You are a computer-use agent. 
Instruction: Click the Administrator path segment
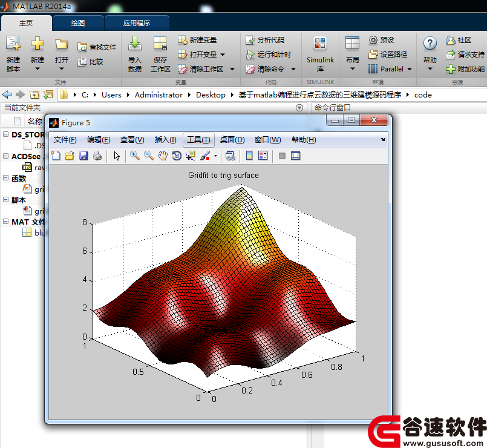(159, 95)
